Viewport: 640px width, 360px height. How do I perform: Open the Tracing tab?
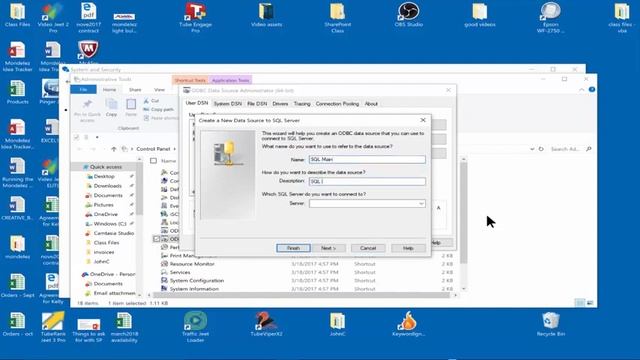coord(302,104)
